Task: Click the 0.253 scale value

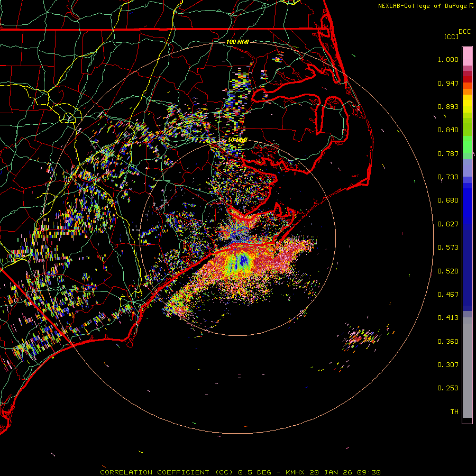Action: coord(448,388)
